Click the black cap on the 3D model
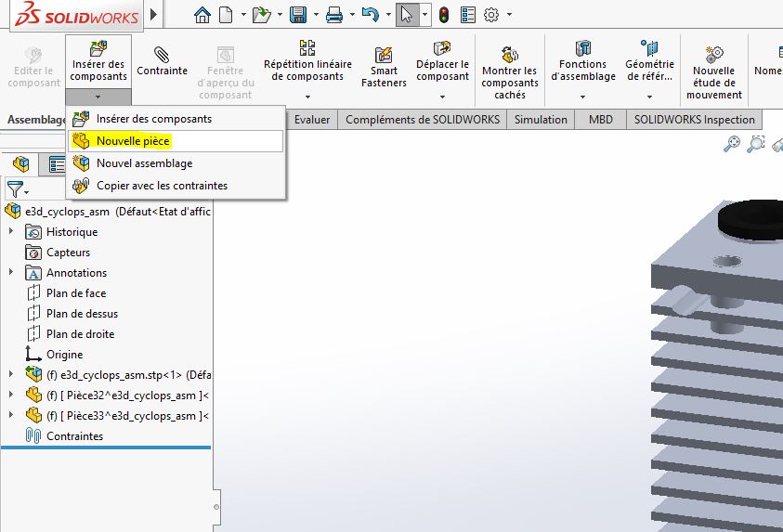Viewport: 783px width, 532px height. coord(750,220)
